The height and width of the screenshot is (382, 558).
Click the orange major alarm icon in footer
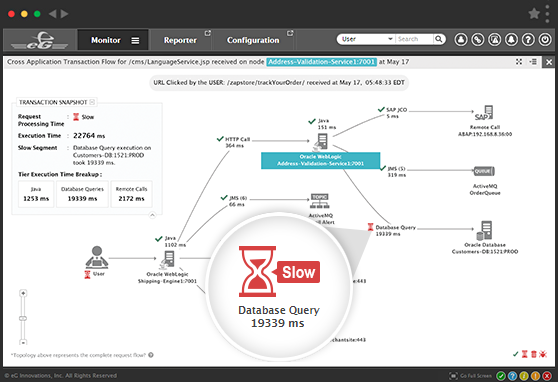click(x=535, y=376)
